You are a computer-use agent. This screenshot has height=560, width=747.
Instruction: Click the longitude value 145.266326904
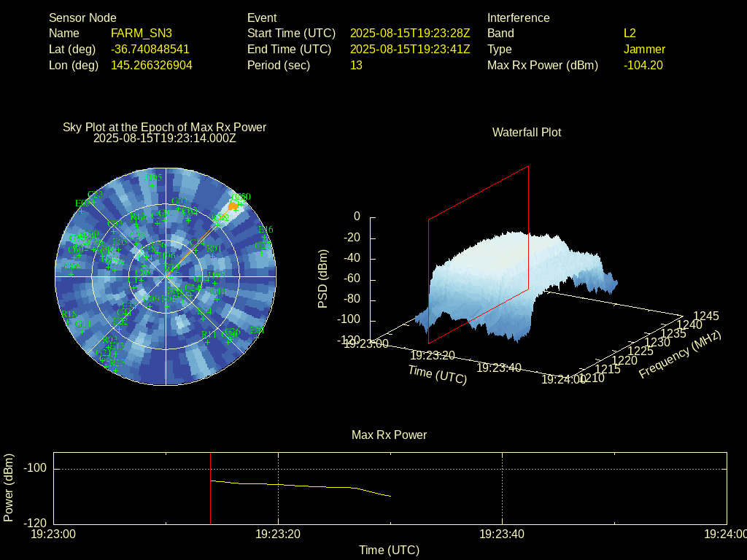click(152, 65)
